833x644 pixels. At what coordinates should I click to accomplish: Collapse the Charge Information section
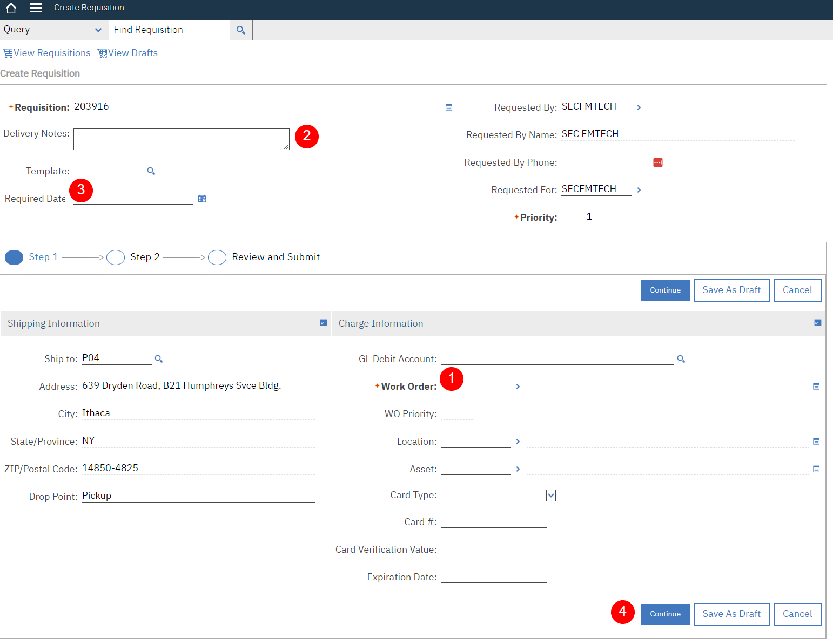point(818,323)
